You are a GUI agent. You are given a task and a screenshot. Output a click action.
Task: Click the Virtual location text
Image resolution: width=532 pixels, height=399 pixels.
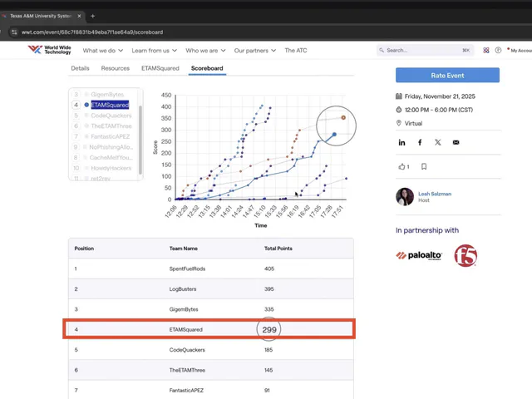click(x=413, y=124)
